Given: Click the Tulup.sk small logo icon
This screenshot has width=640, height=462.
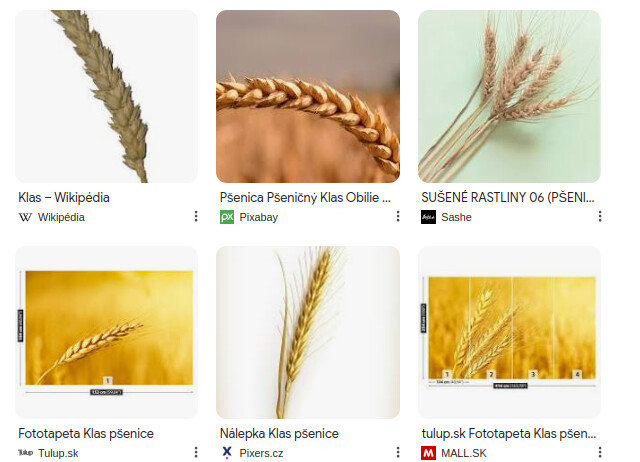Looking at the screenshot, I should [25, 453].
